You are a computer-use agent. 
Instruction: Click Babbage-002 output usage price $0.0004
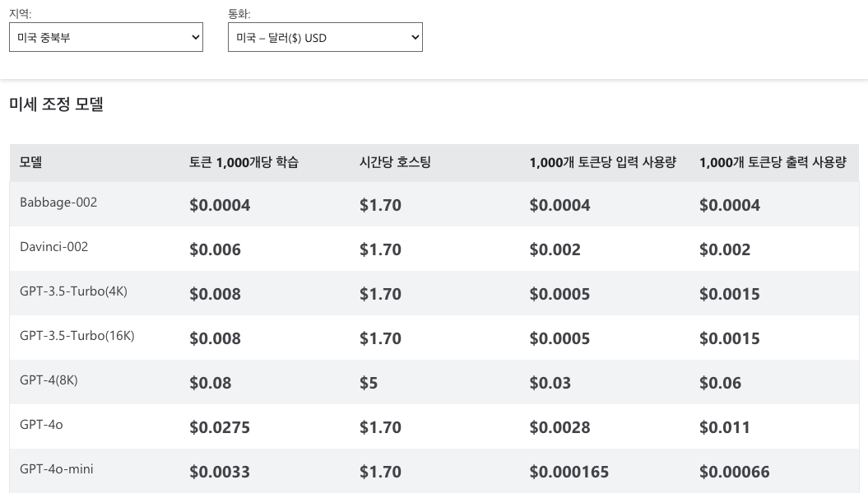click(730, 205)
